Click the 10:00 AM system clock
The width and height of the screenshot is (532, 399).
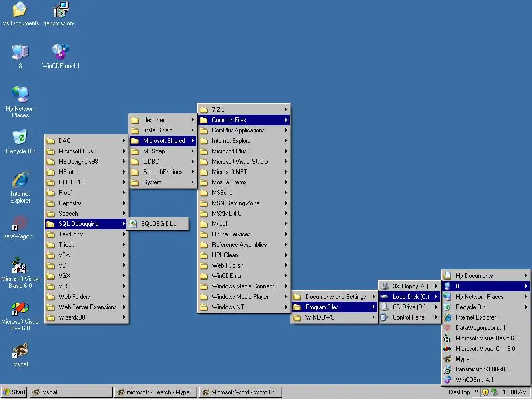pyautogui.click(x=514, y=392)
